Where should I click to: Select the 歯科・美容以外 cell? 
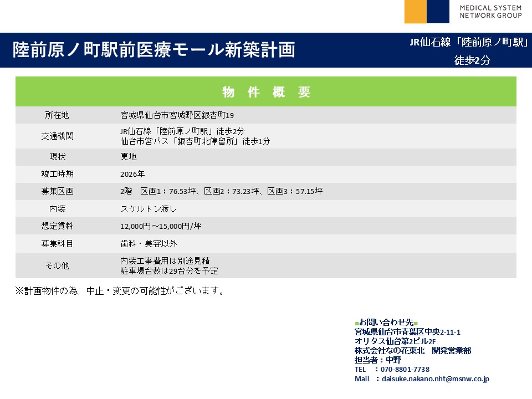(x=149, y=243)
